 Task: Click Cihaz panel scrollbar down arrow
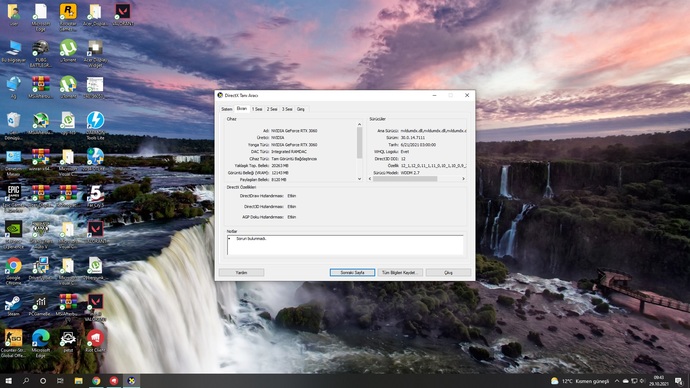click(359, 179)
